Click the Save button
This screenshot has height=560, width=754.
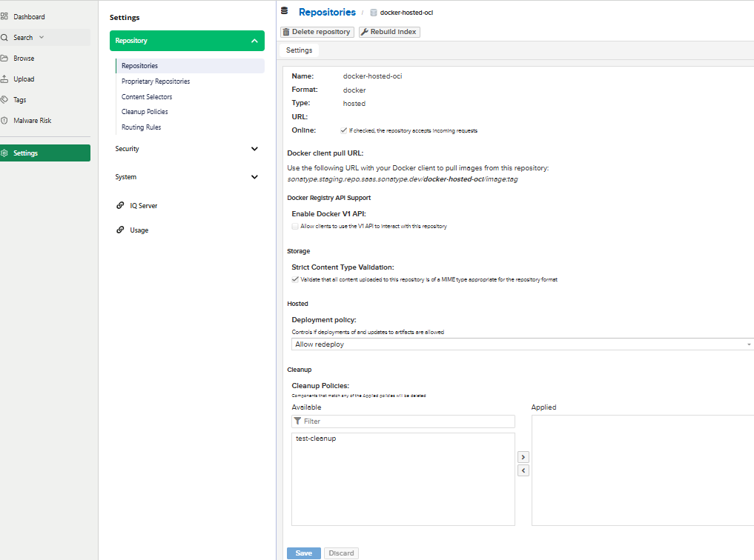(x=304, y=553)
